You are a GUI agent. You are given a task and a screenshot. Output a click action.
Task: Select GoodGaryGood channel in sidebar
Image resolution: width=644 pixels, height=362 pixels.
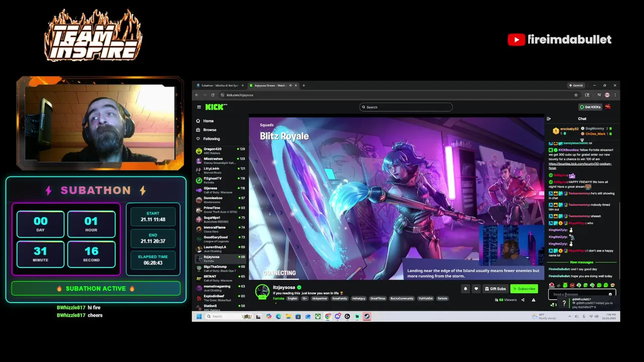tap(220, 239)
